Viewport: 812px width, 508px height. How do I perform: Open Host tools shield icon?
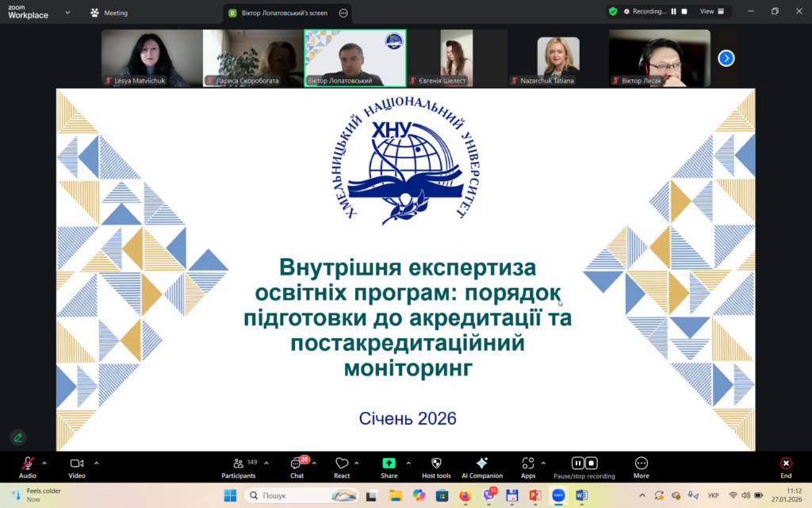coord(436,464)
